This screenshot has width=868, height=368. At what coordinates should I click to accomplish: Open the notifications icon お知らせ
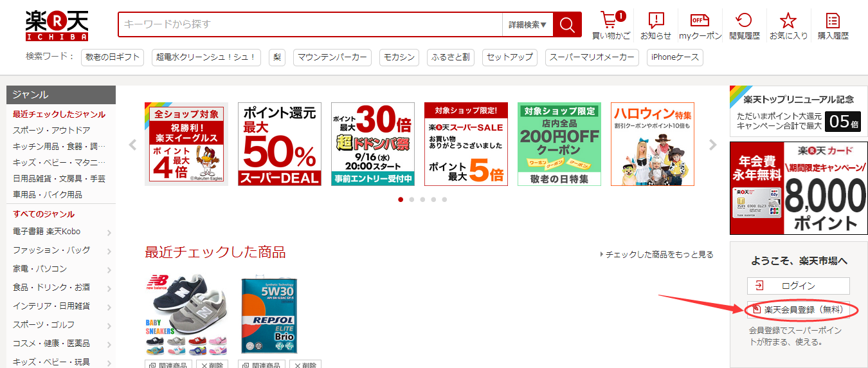click(x=656, y=26)
